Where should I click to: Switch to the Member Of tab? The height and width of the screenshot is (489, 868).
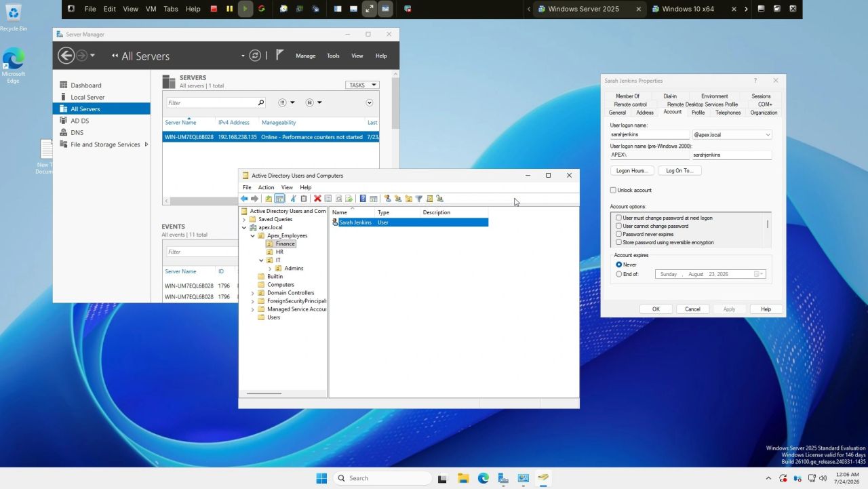point(627,96)
